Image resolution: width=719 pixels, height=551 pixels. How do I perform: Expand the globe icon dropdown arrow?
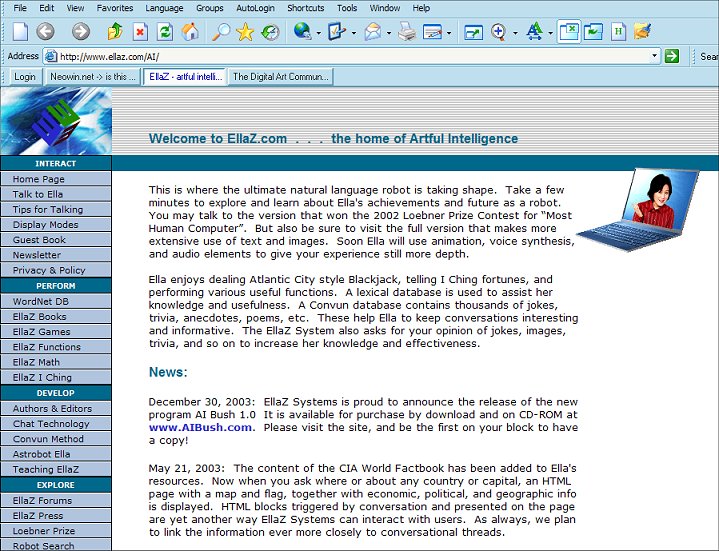(x=319, y=33)
